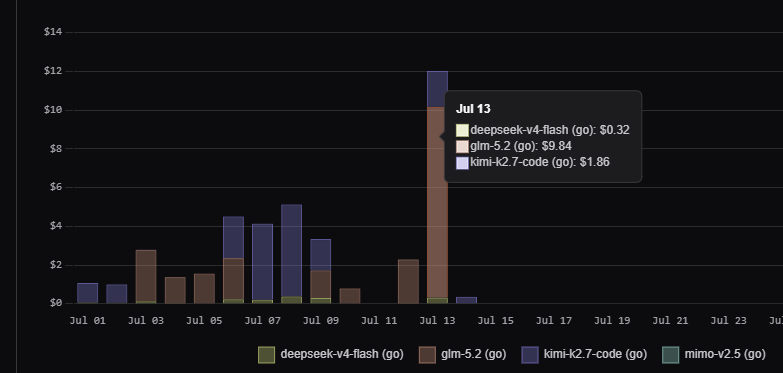Click the Jul 17 x-axis label
783x373 pixels.
click(x=554, y=321)
